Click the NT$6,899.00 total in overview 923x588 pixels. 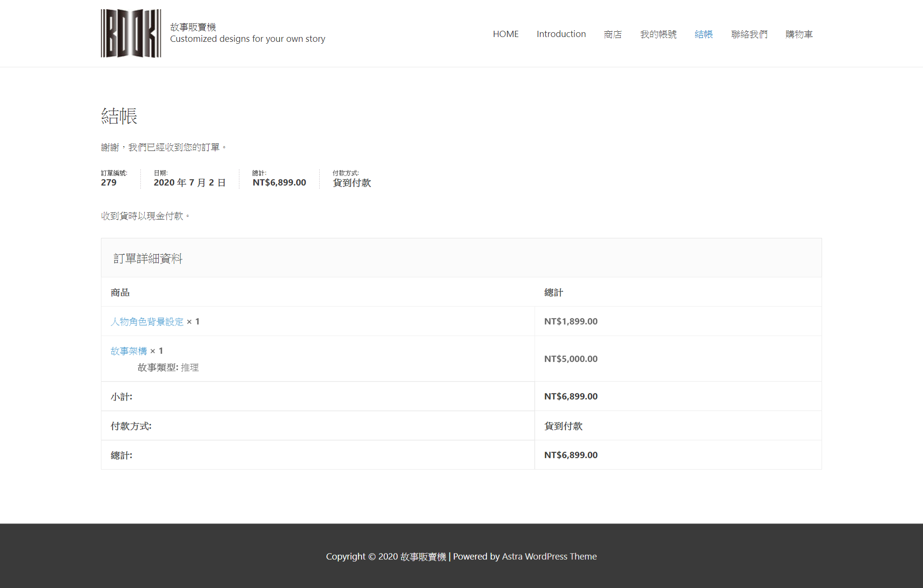pos(279,183)
